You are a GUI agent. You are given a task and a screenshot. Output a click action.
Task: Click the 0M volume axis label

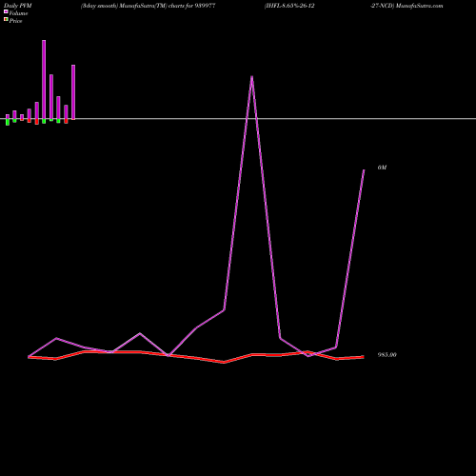[x=382, y=168]
